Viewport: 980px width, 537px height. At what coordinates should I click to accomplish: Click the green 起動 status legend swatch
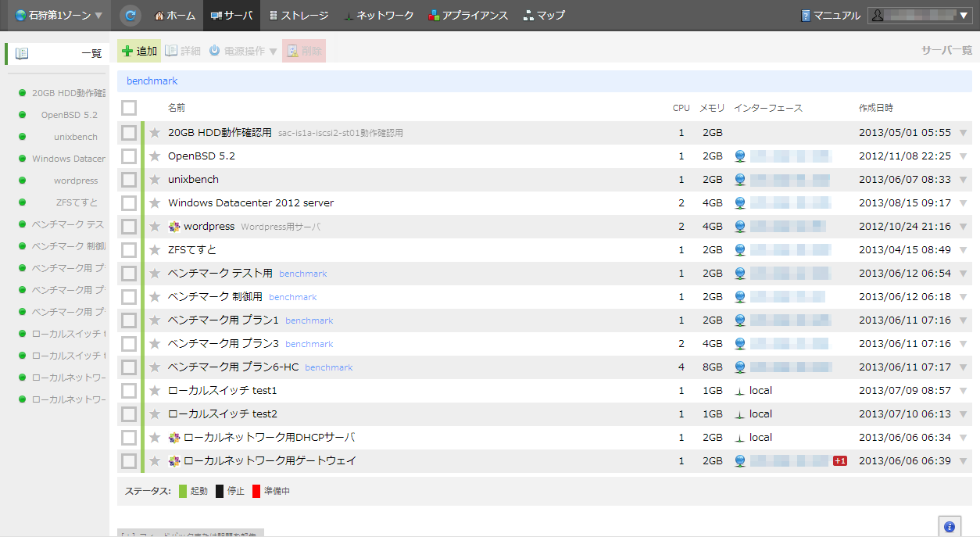(x=183, y=492)
